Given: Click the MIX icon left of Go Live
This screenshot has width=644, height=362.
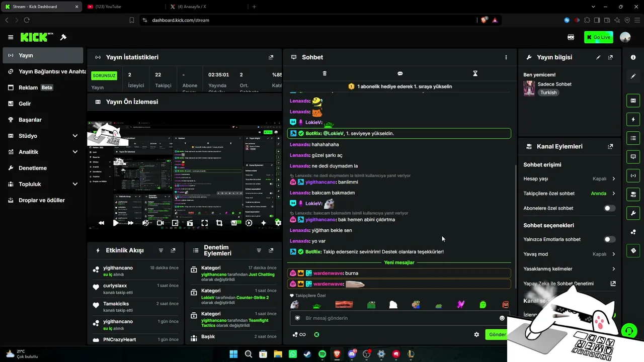Looking at the screenshot, I should (571, 37).
